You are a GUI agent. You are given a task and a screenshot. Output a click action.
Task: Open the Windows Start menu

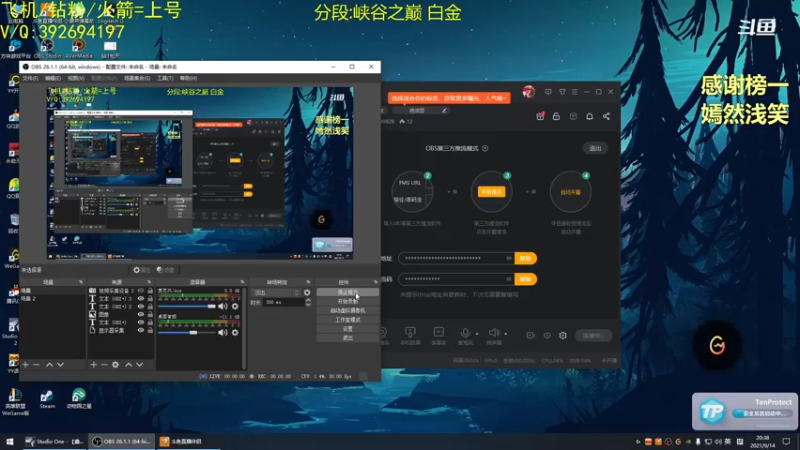[x=10, y=441]
